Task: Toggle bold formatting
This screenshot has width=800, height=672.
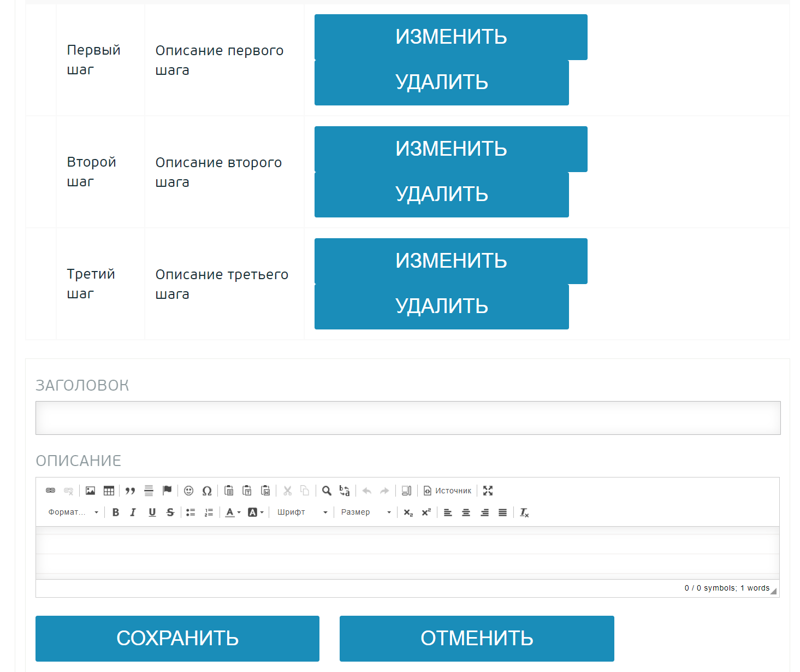Action: (116, 512)
